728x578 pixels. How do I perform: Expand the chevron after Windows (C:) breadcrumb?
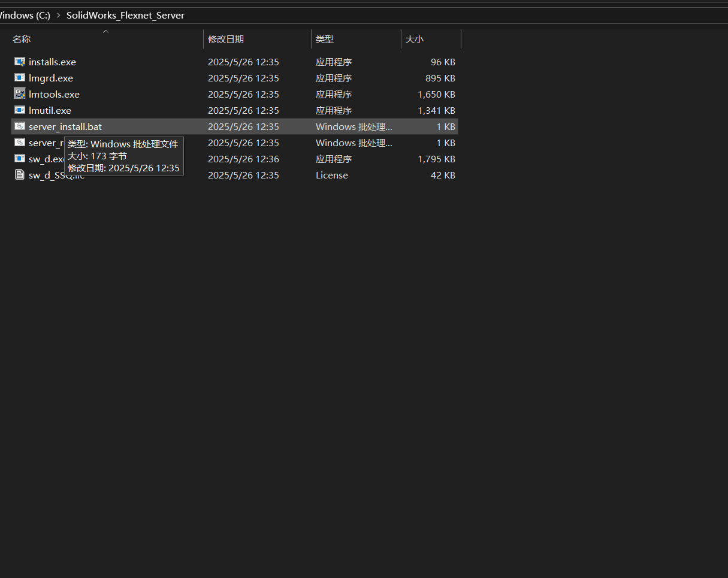(59, 16)
